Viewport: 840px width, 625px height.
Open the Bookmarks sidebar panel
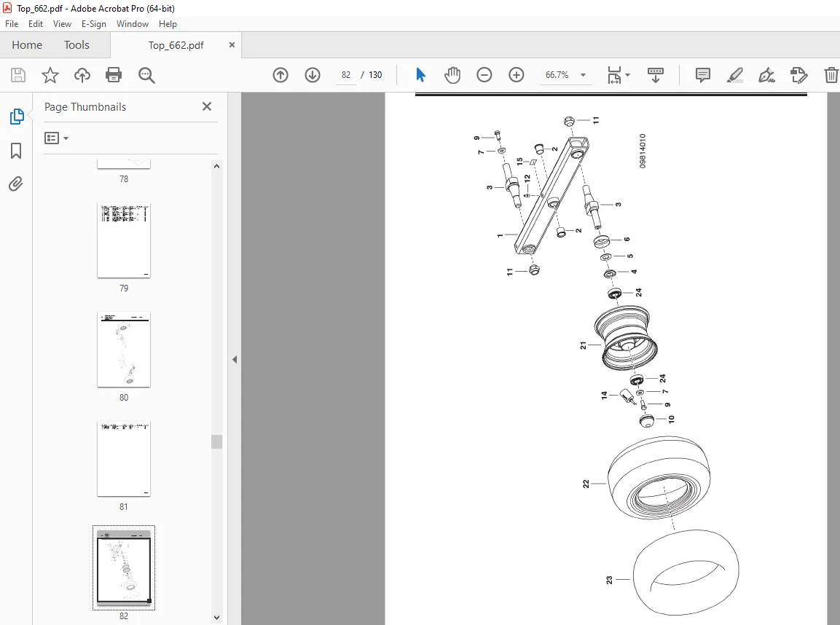click(x=16, y=151)
